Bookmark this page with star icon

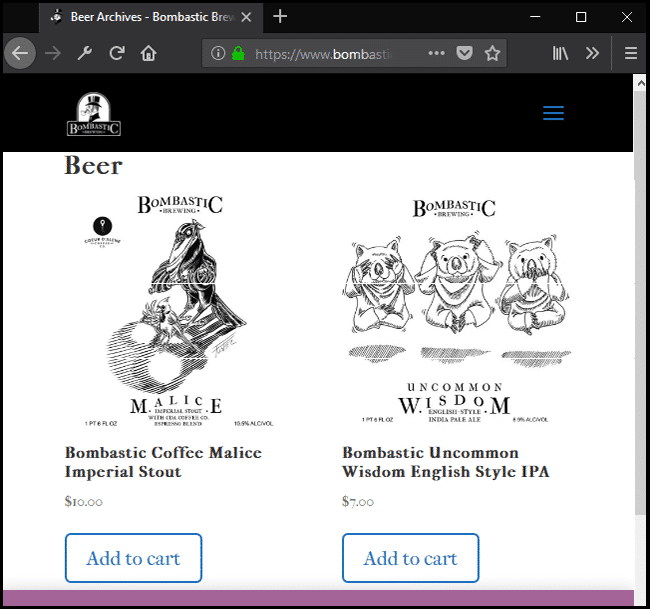(492, 53)
